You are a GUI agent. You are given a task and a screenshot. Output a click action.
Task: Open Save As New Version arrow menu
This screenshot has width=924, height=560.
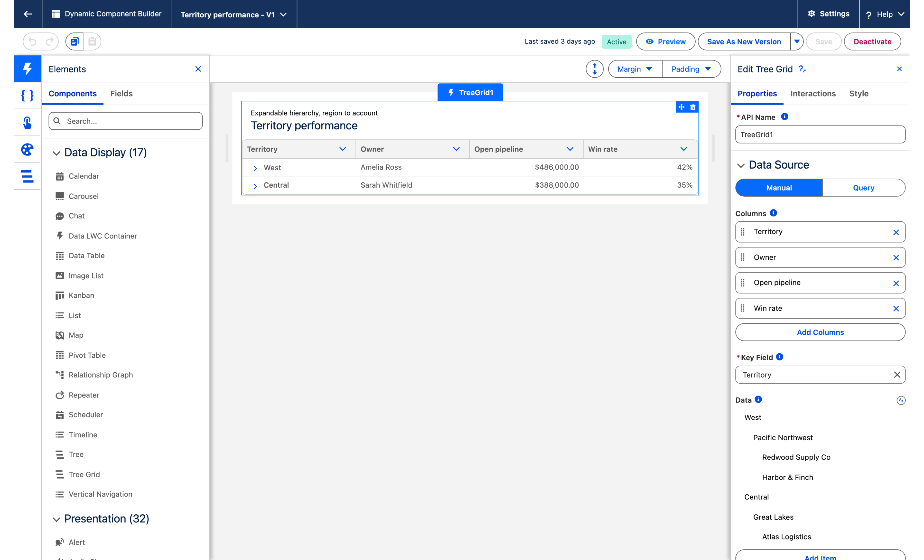[796, 42]
